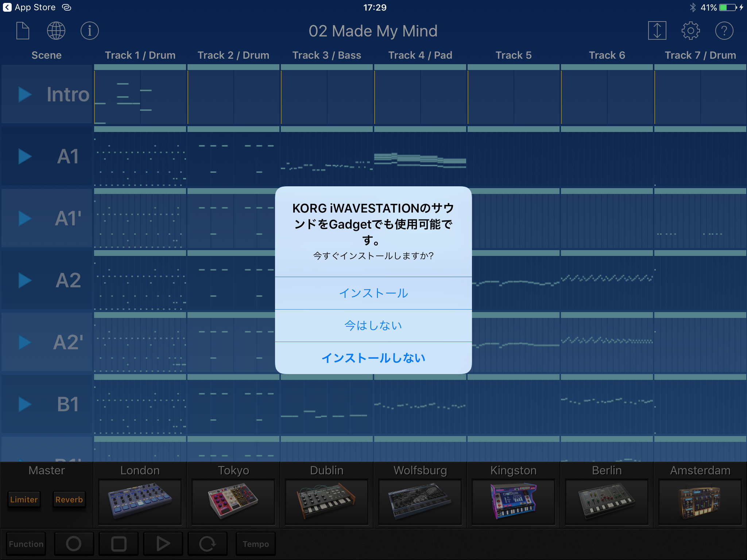Viewport: 747px width, 560px height.
Task: Open the globe sharing icon
Action: point(56,31)
